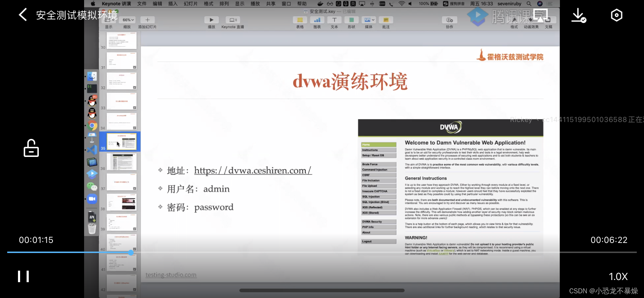Viewport: 644px width, 298px height.
Task: Open the 编辑 menu
Action: [x=157, y=4]
